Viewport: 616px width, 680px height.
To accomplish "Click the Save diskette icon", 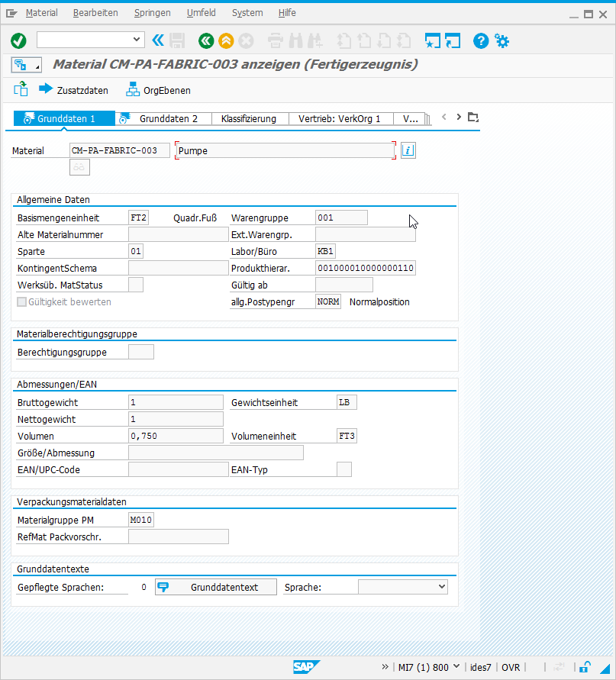I will click(177, 40).
